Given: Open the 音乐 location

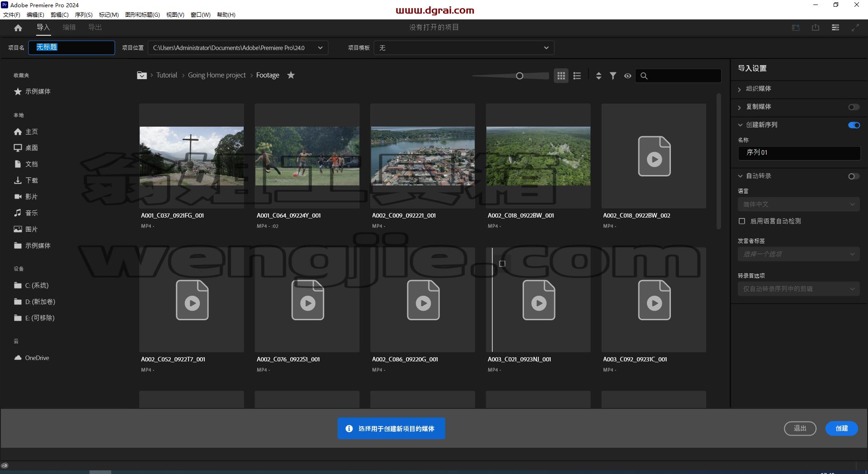Looking at the screenshot, I should pyautogui.click(x=26, y=213).
